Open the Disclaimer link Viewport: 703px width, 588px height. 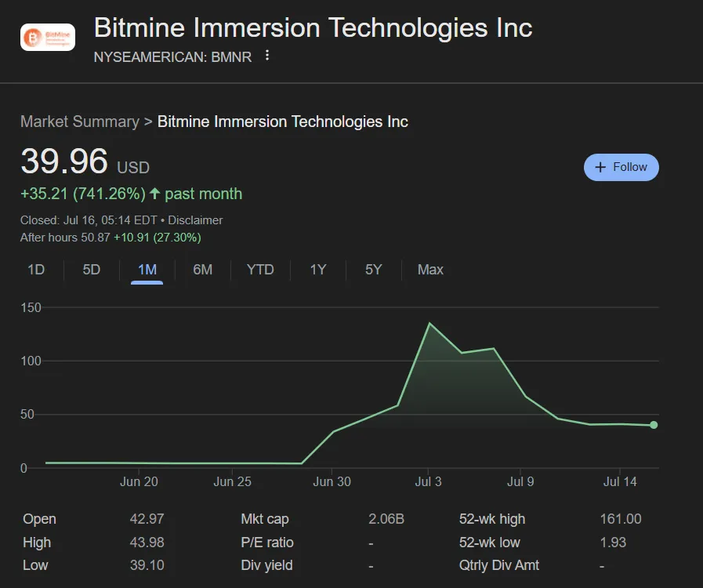pos(195,220)
